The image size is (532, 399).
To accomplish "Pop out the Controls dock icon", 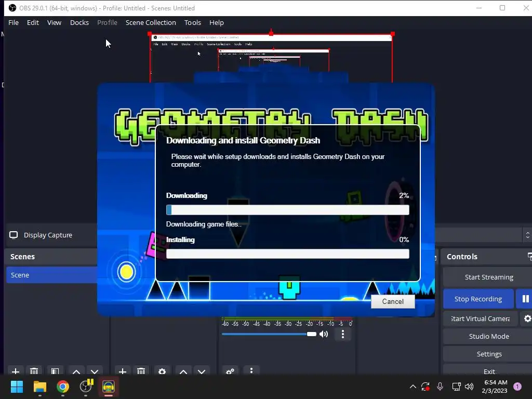I will [x=529, y=257].
